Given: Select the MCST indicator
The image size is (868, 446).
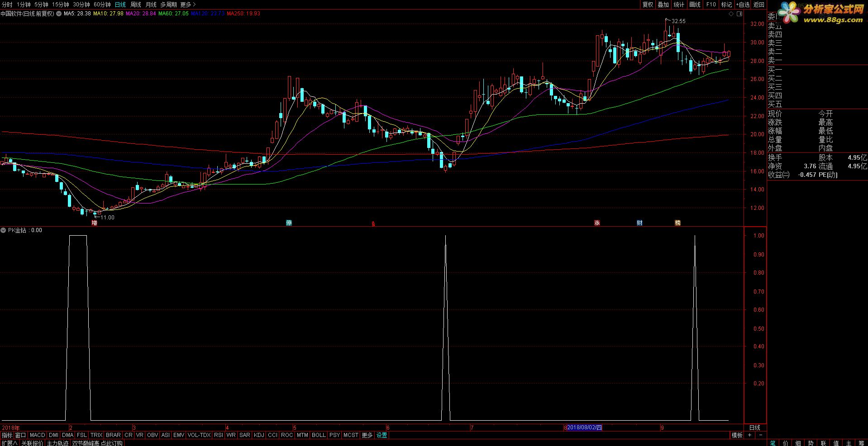Looking at the screenshot, I should click(x=351, y=435).
